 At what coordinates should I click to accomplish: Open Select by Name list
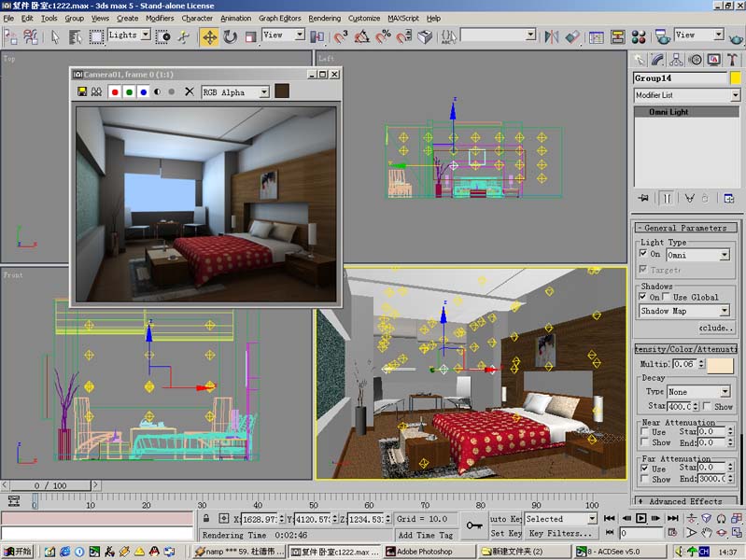75,36
